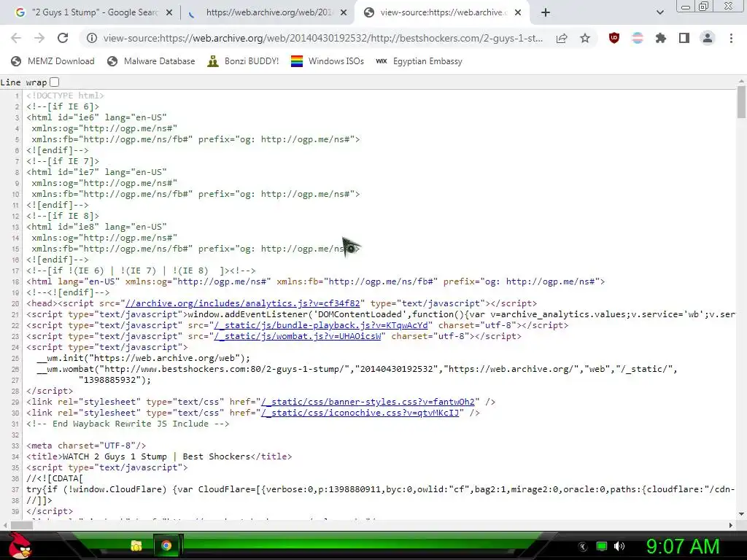Click the 9:07 AM taskbar clock
The width and height of the screenshot is (747, 560).
coord(683,547)
